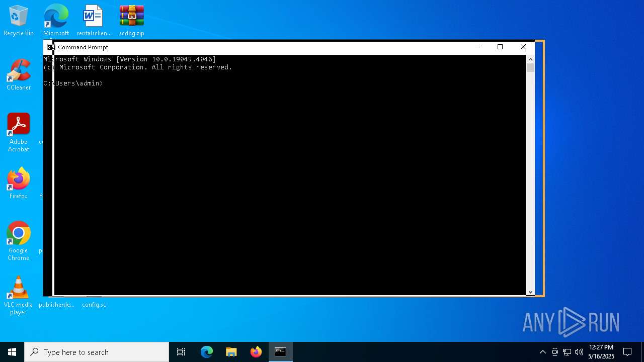
Task: Open the Recycle Bin desktop icon
Action: point(19,21)
